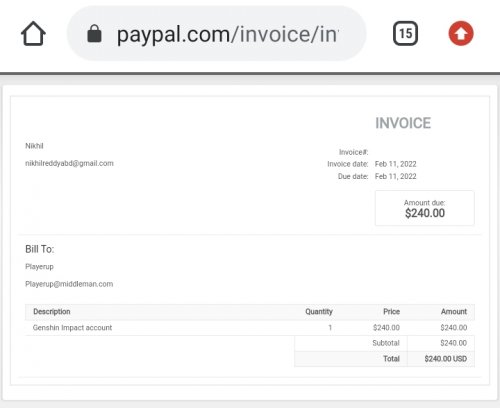
Task: Click the Playerup@middleman.com email
Action: point(69,284)
